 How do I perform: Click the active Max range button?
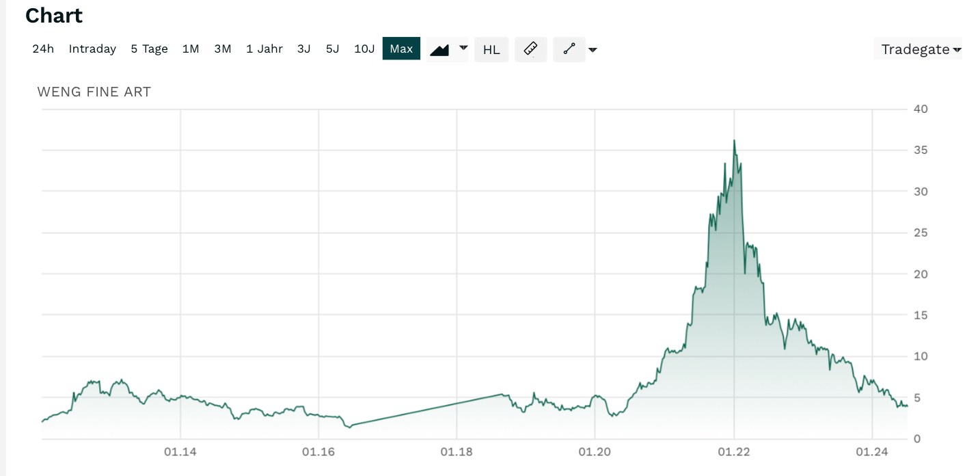point(401,49)
